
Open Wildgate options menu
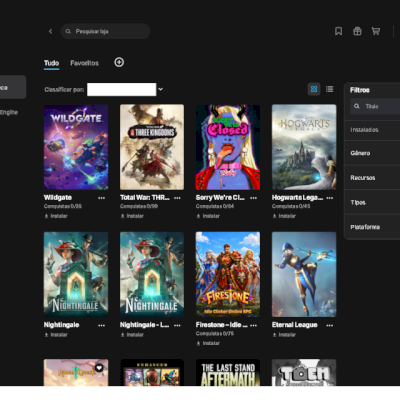[x=101, y=198]
